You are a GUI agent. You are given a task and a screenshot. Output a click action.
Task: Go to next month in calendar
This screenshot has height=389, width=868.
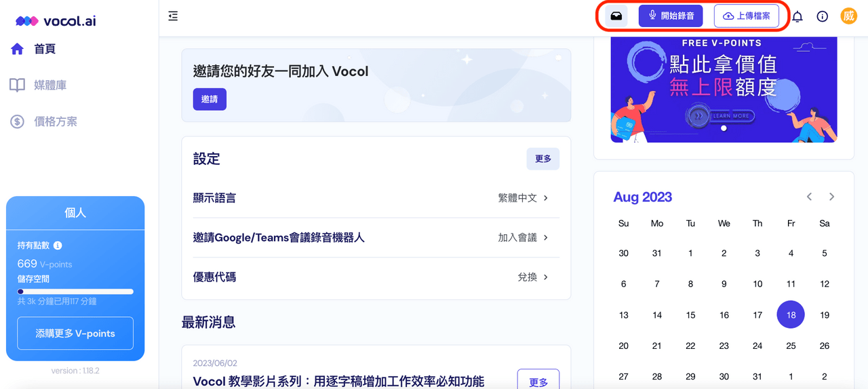831,197
